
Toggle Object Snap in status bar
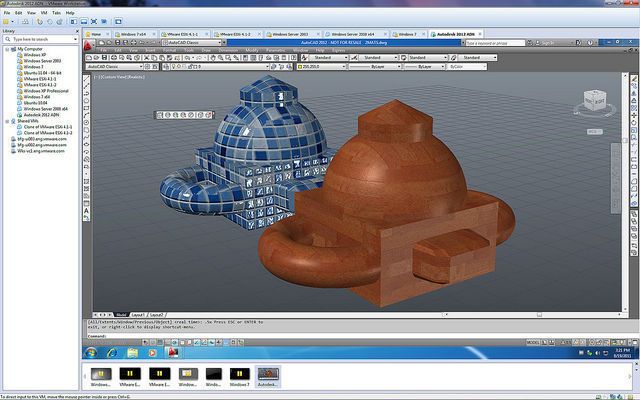click(x=182, y=343)
